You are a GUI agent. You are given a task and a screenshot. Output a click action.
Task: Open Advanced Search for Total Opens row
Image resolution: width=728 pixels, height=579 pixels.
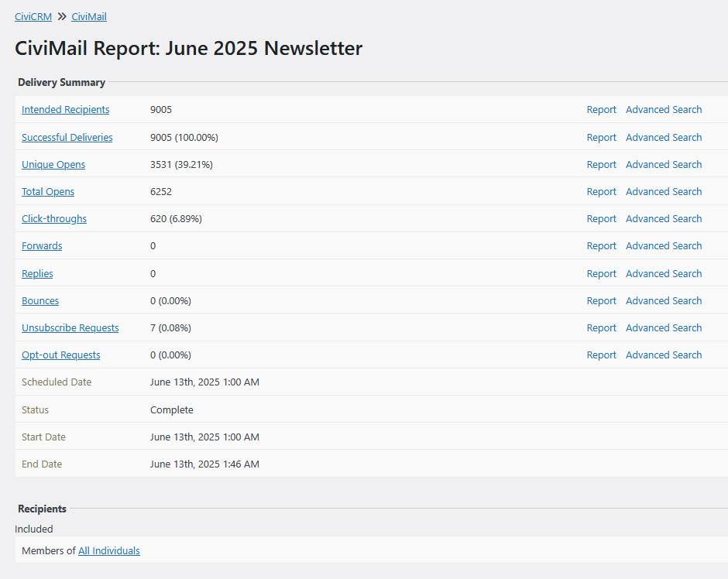(664, 192)
